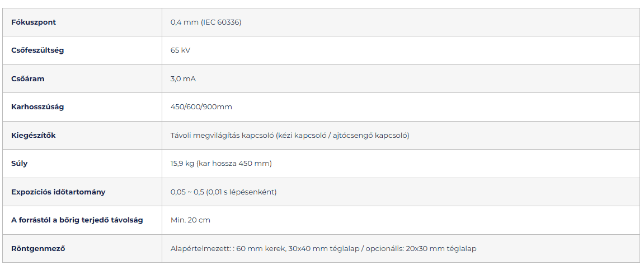644x269 pixels.
Task: Select the 450/600/900mm arm length value
Action: point(201,107)
